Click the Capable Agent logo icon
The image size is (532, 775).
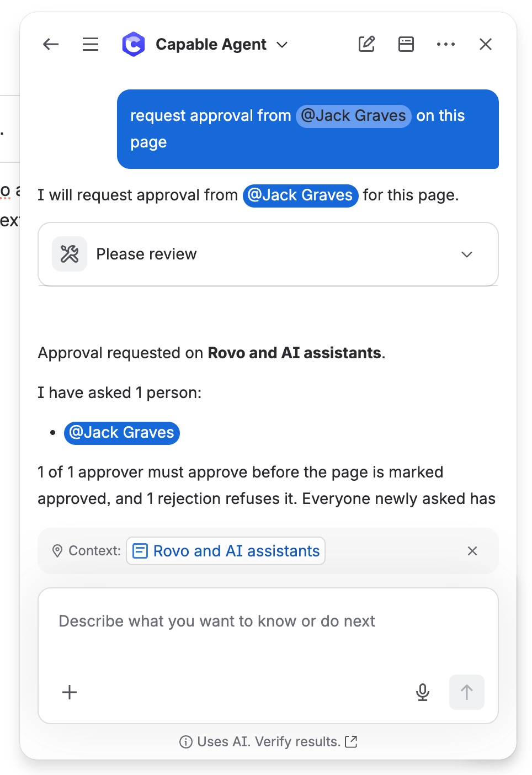point(134,44)
